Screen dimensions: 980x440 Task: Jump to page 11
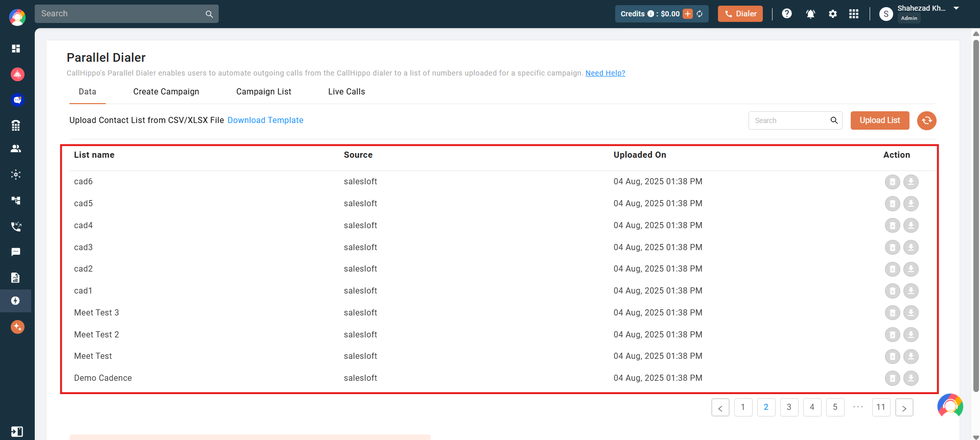coord(881,407)
